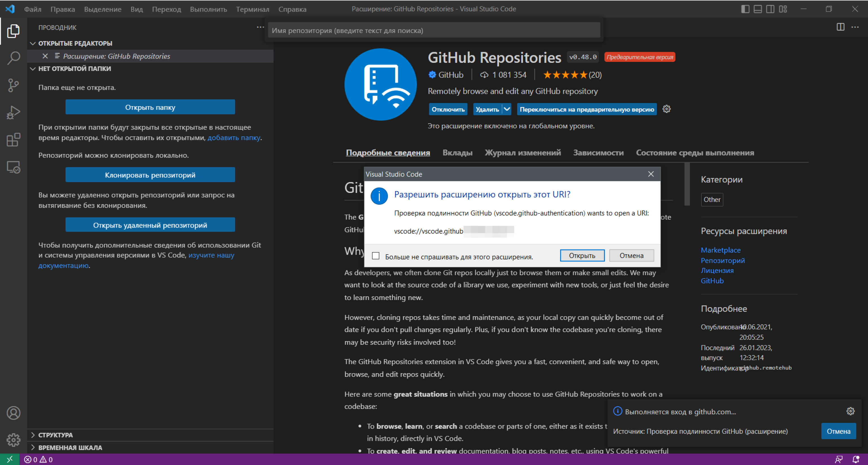
Task: Cancel the github.com sign-in notification
Action: point(839,431)
